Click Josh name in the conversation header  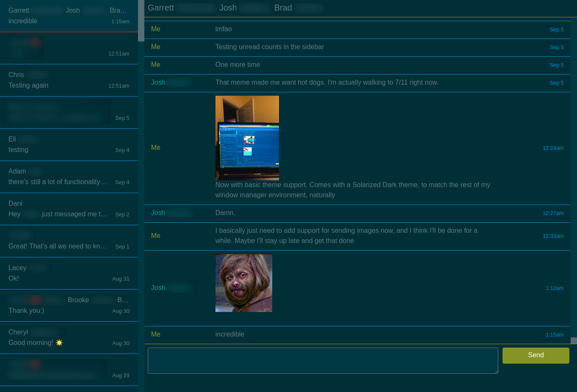coord(228,8)
